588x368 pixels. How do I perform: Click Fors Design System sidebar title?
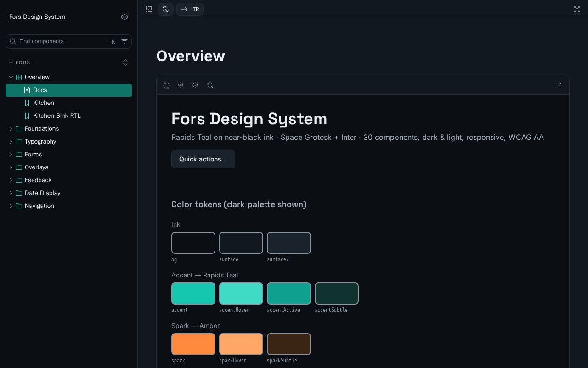pyautogui.click(x=37, y=17)
